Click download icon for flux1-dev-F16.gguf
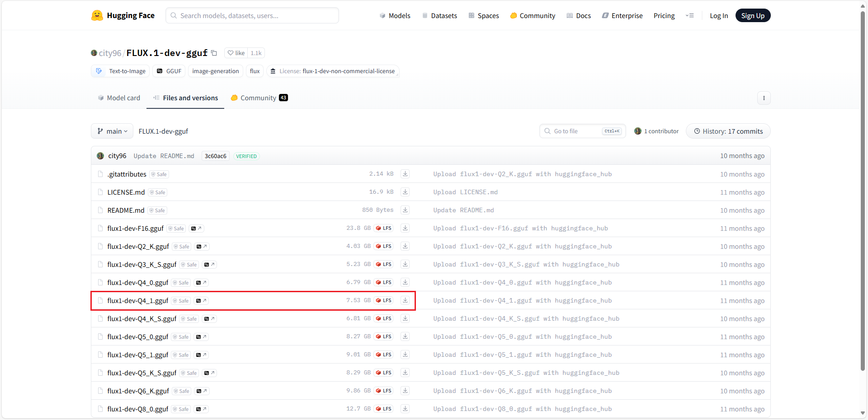 click(405, 228)
